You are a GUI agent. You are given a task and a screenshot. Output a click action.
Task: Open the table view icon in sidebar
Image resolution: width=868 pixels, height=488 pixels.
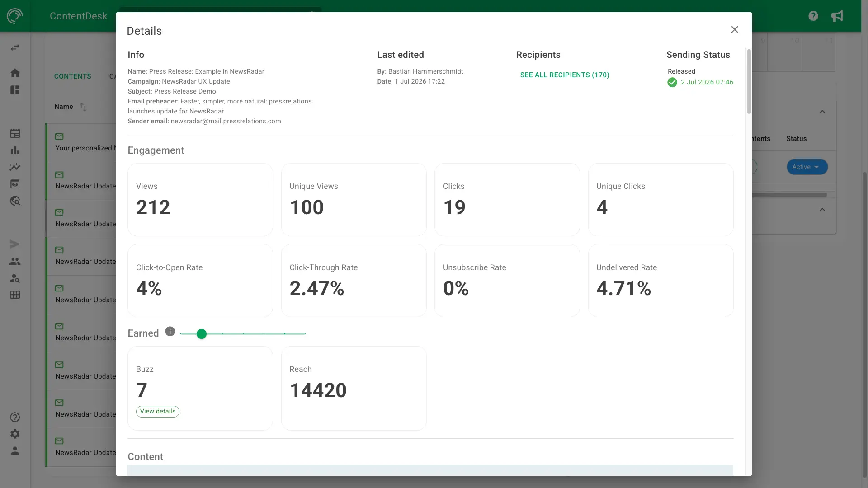pyautogui.click(x=15, y=133)
